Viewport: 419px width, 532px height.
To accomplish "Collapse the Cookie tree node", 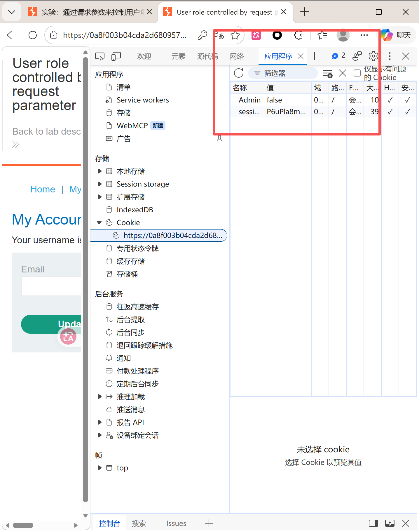I will [x=99, y=222].
